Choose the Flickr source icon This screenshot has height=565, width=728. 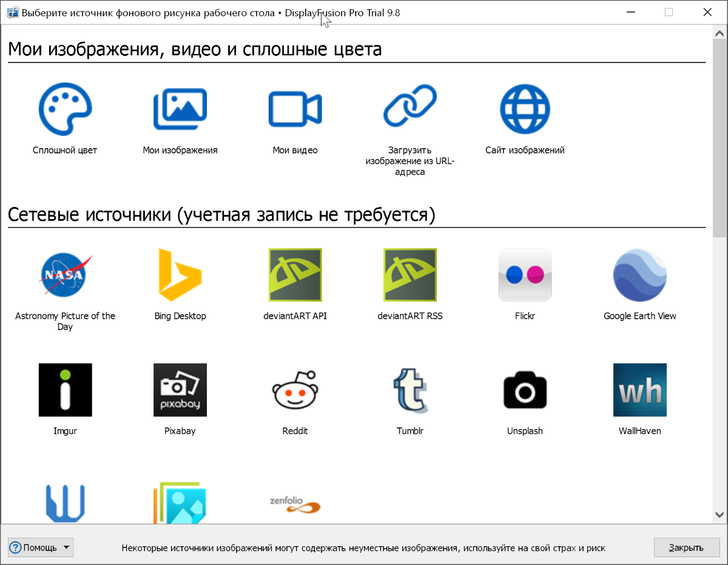[525, 275]
